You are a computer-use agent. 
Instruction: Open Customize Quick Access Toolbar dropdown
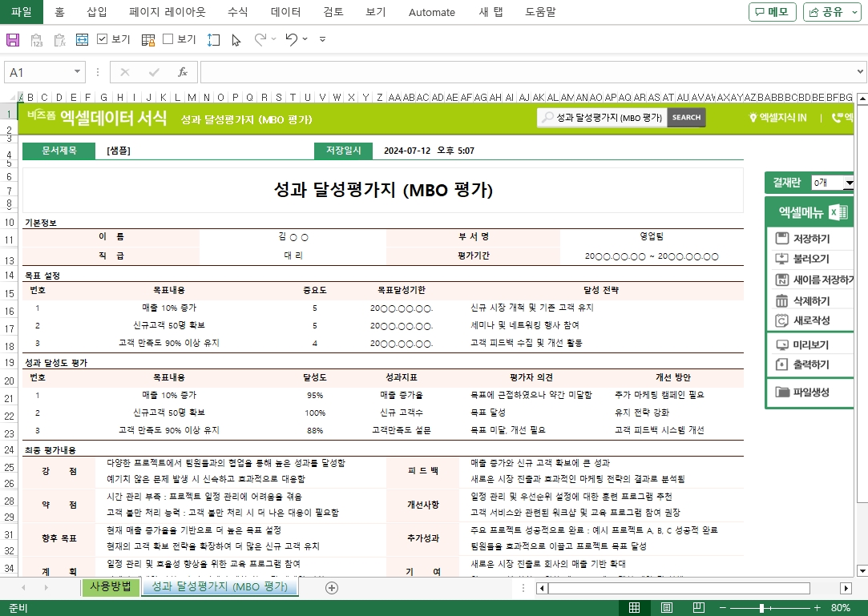point(322,39)
